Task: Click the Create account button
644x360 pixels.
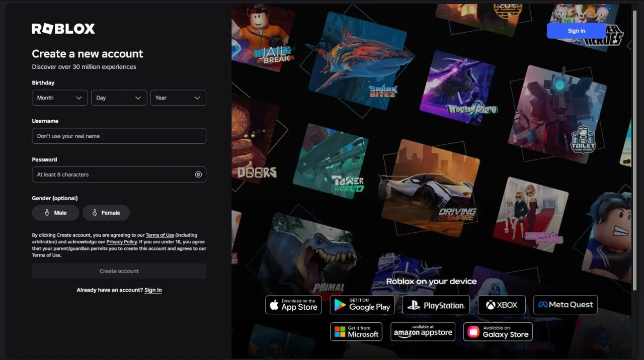Action: tap(119, 271)
